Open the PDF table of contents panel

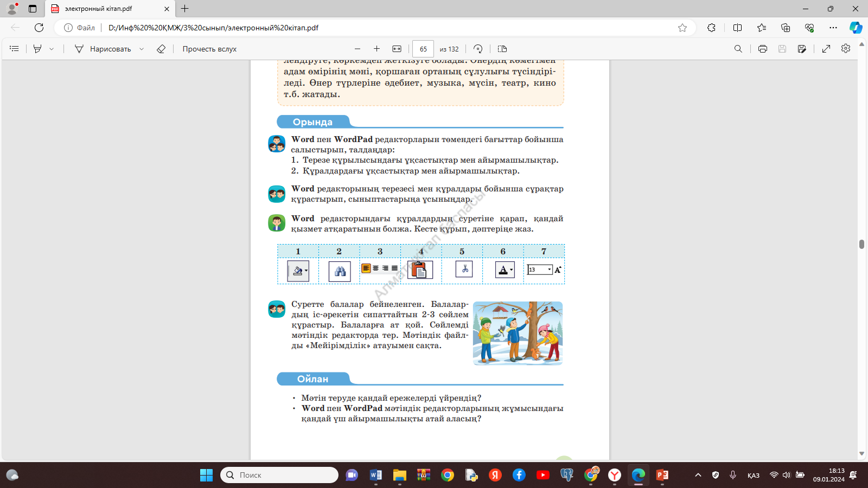pyautogui.click(x=14, y=49)
